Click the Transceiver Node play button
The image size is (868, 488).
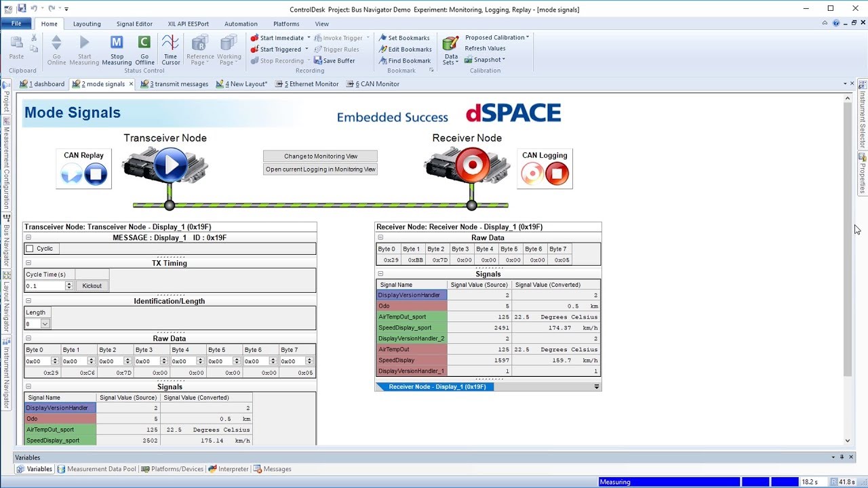tap(170, 165)
